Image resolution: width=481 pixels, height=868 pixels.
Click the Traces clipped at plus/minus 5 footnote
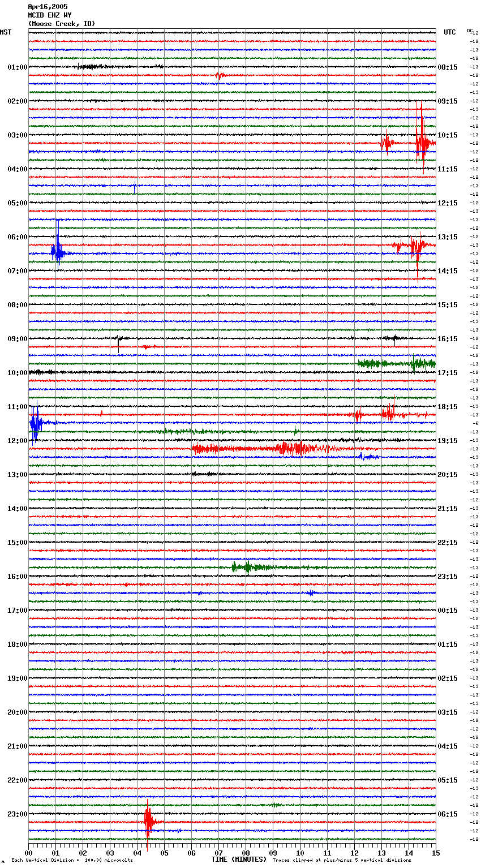(x=342, y=861)
